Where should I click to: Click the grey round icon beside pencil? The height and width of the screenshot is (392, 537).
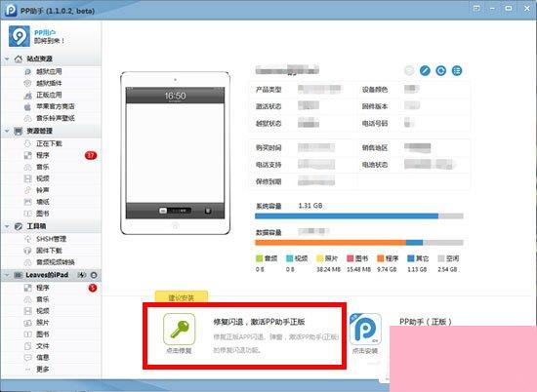[x=409, y=71]
